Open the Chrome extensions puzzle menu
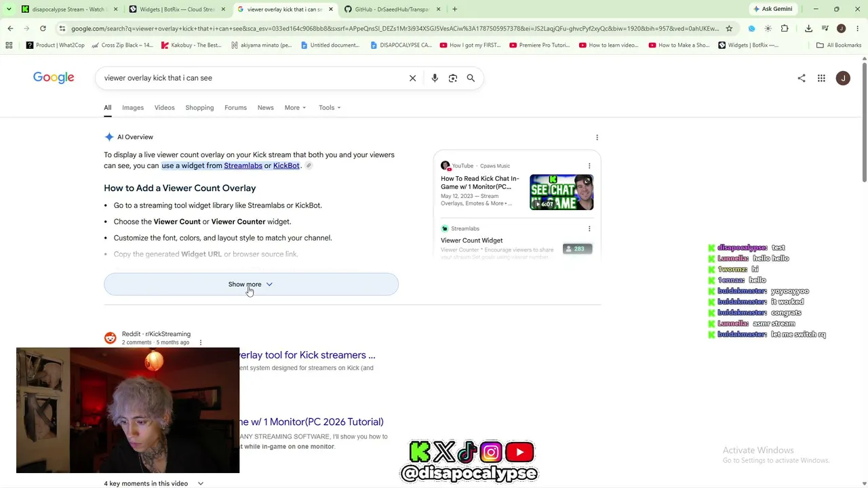868x488 pixels. click(x=785, y=28)
